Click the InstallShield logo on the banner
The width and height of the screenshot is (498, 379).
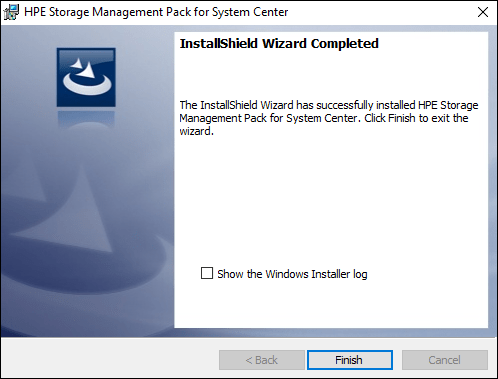tap(86, 77)
